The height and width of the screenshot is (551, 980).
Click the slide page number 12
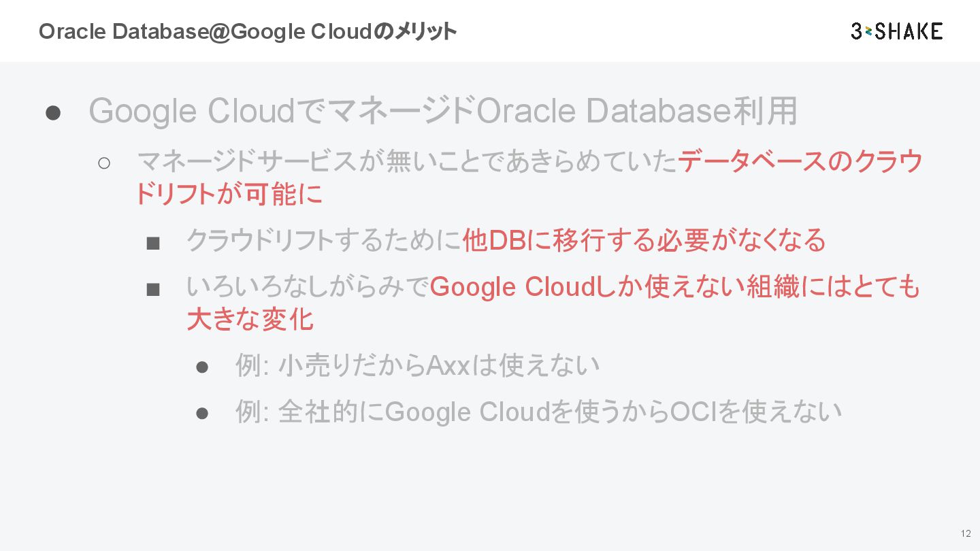click(x=966, y=533)
